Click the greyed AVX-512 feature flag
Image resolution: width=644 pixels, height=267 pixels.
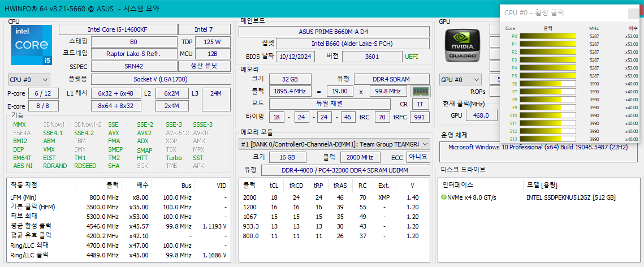(176, 133)
